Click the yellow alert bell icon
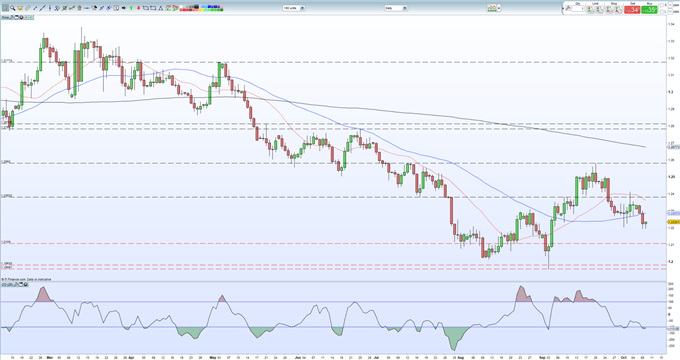680x360 pixels. point(20,8)
